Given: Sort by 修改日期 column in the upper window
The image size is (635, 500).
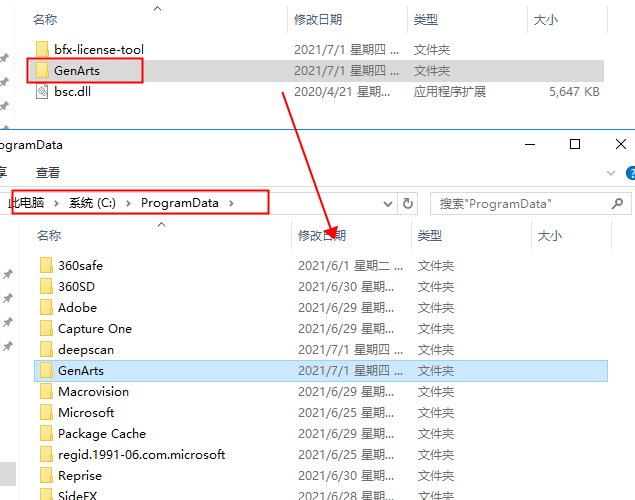Looking at the screenshot, I should coord(318,19).
